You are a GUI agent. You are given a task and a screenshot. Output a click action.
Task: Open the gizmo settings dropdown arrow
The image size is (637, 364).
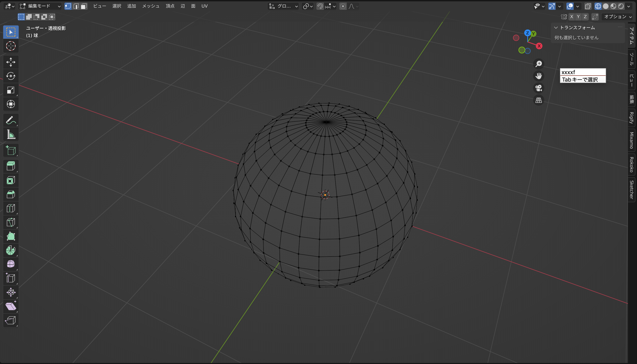tap(559, 6)
